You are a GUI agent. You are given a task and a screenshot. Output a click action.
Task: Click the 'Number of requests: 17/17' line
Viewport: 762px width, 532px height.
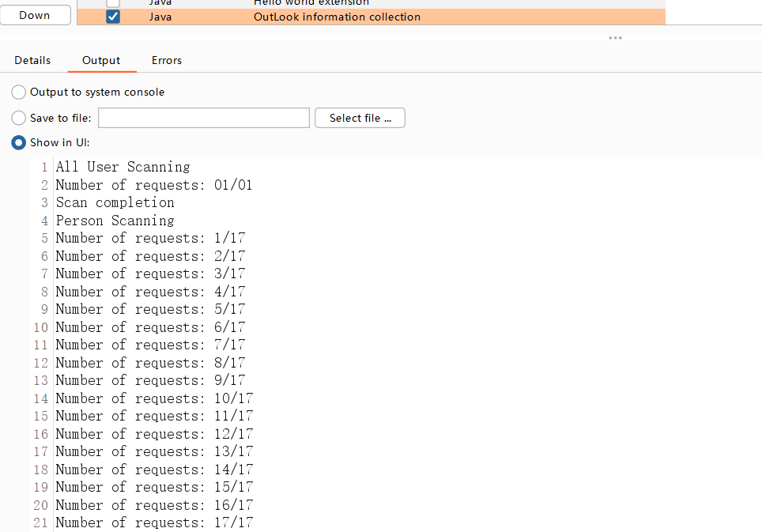point(154,523)
